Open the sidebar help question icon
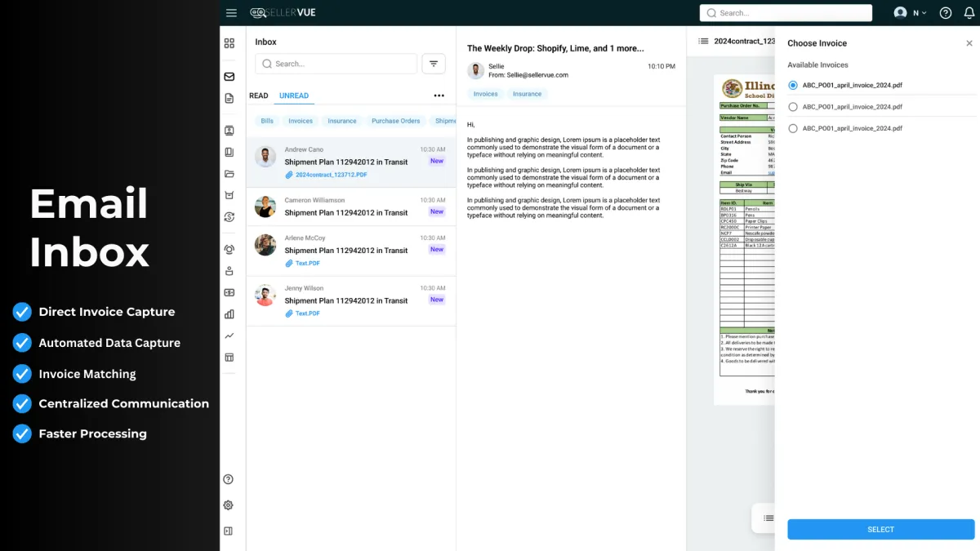The height and width of the screenshot is (551, 980). [x=229, y=479]
